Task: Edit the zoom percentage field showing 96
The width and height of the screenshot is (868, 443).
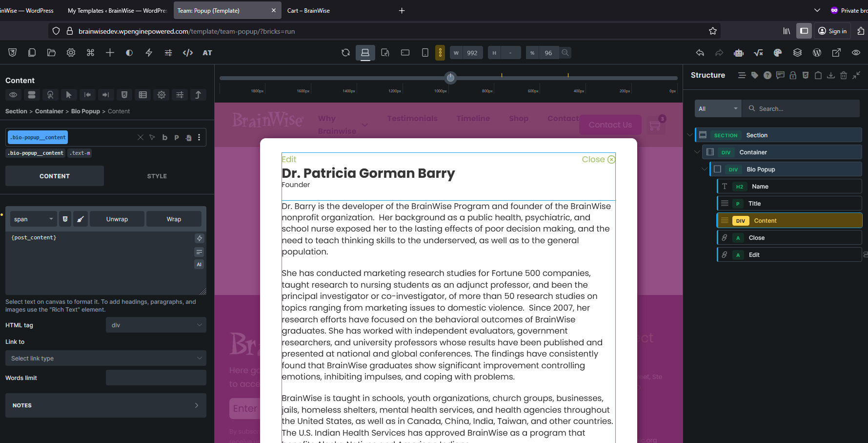Action: [548, 53]
